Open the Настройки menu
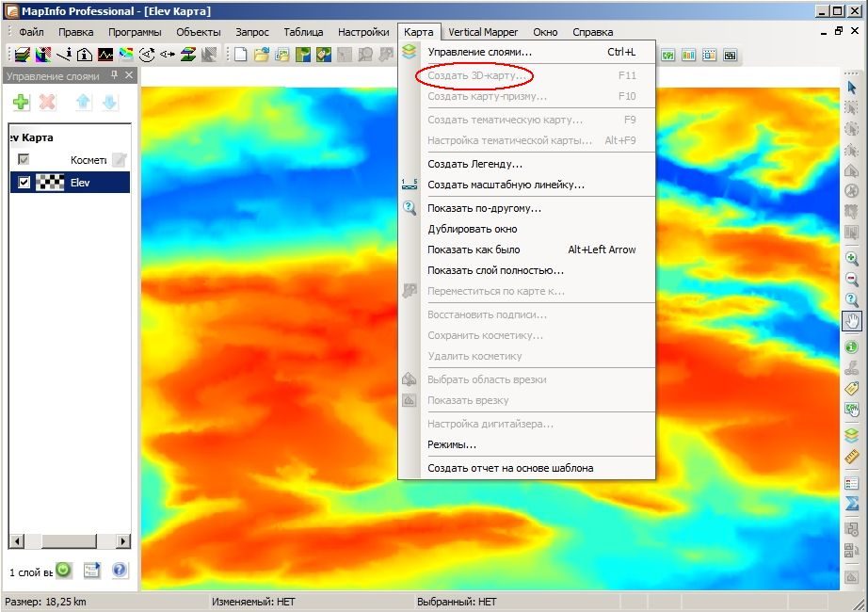The height and width of the screenshot is (612, 868). [363, 32]
